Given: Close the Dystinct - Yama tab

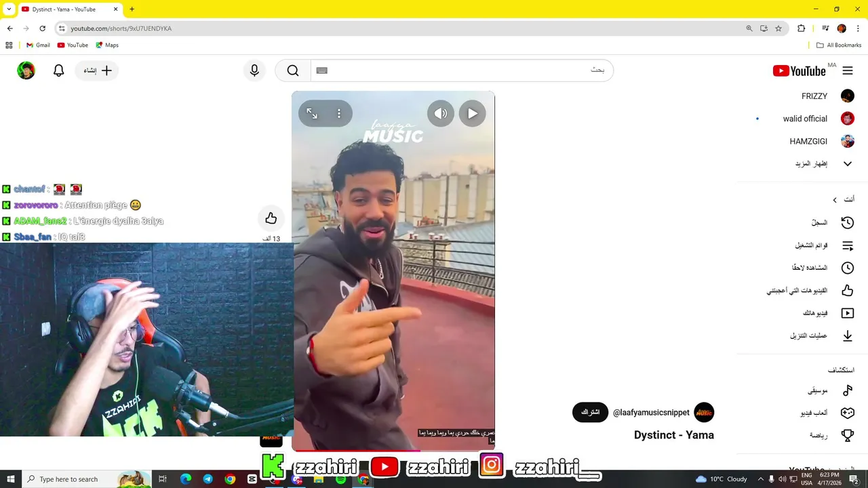Looking at the screenshot, I should [x=115, y=9].
